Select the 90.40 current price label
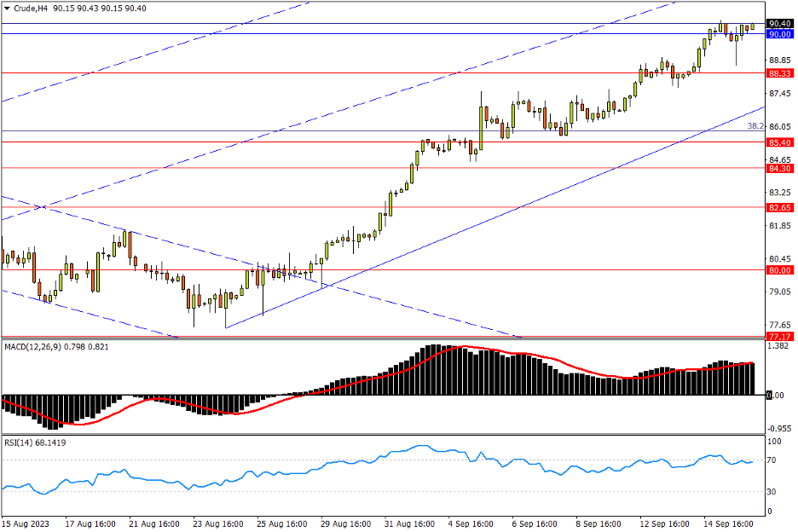This screenshot has height=532, width=798. (777, 24)
